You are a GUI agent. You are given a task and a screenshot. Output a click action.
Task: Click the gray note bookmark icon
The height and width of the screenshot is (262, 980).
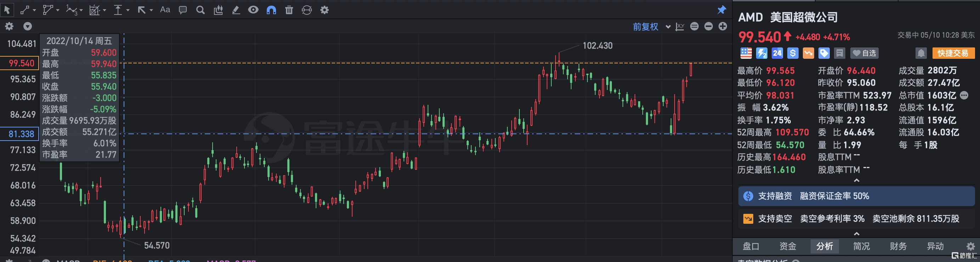(840, 53)
